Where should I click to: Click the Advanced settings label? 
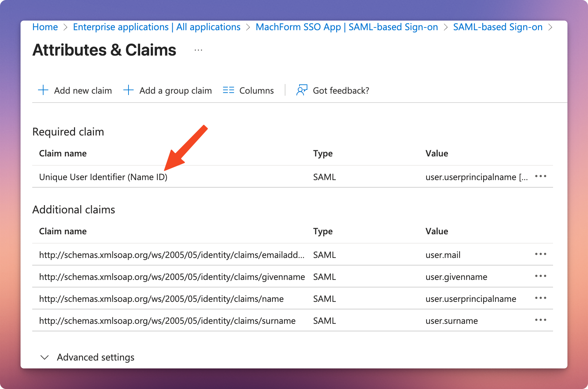click(x=96, y=357)
